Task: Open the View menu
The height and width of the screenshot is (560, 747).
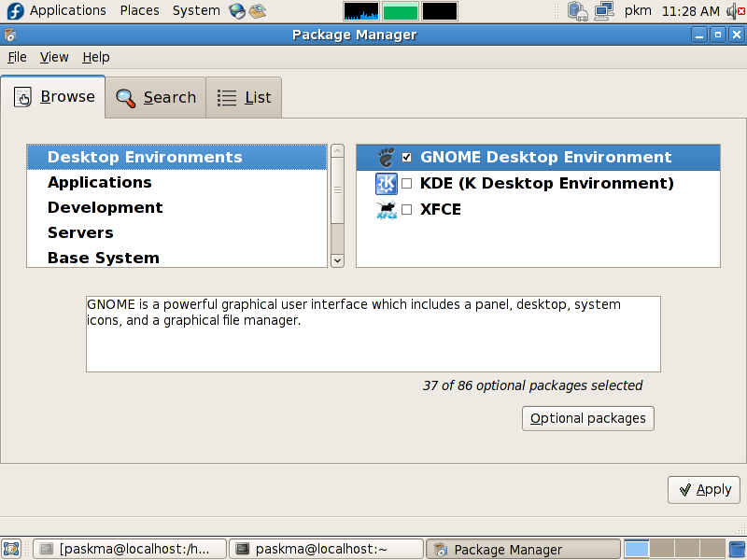Action: (x=54, y=57)
